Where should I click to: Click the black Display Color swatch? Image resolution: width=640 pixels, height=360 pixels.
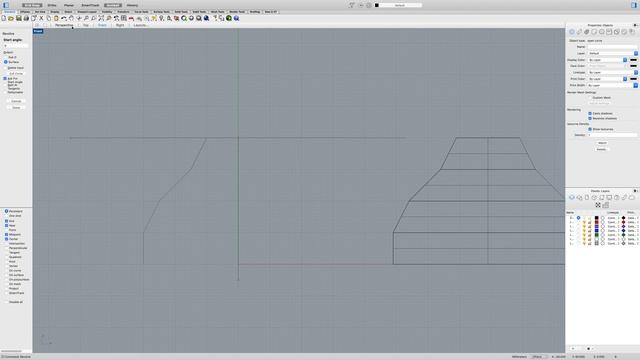[633, 60]
